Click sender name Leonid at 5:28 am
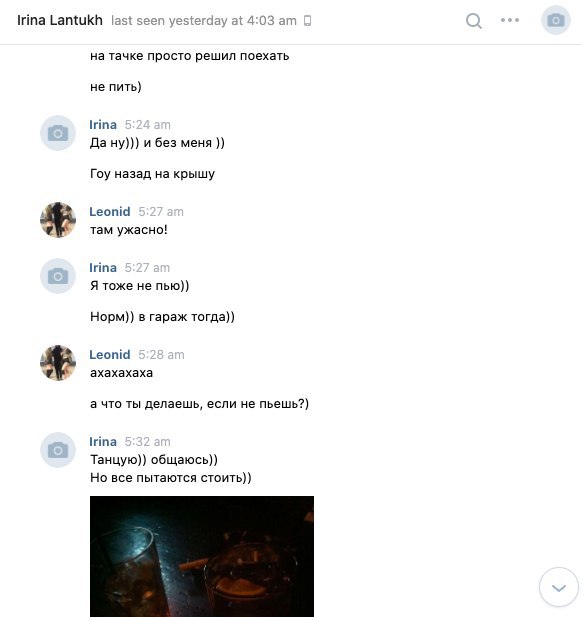The image size is (582, 617). 110,355
